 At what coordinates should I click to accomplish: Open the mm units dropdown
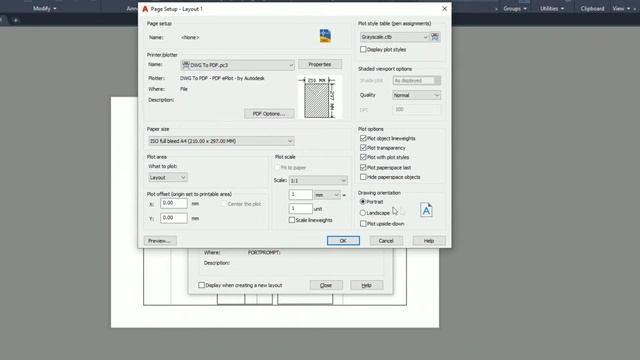(327, 195)
